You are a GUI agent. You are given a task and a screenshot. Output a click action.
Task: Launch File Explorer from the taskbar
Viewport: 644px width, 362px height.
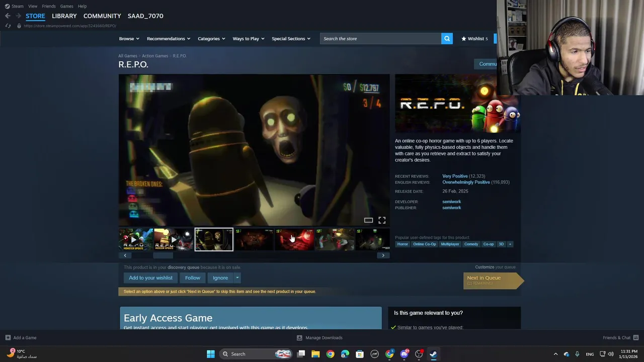tap(315, 354)
